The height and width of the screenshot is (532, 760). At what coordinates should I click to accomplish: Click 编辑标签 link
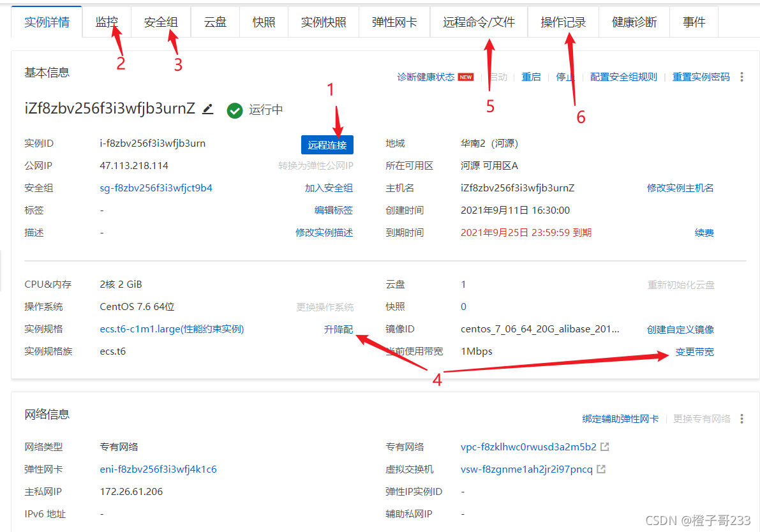click(334, 211)
